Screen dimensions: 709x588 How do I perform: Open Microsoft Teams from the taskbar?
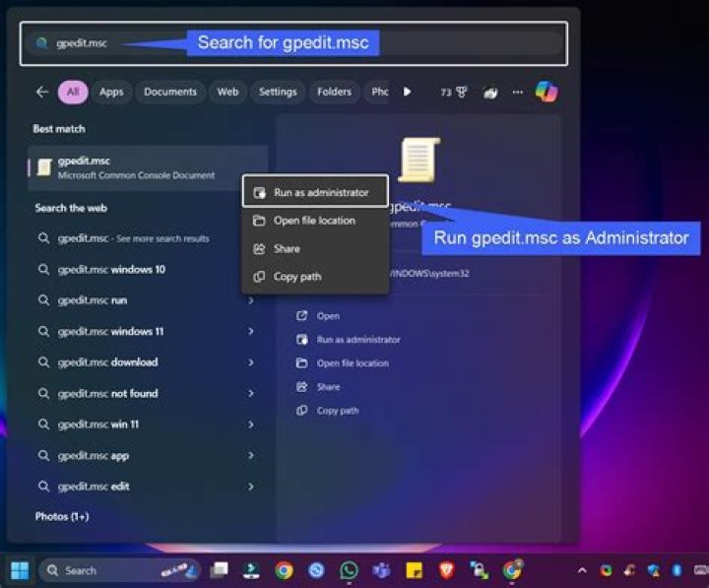pos(382,571)
